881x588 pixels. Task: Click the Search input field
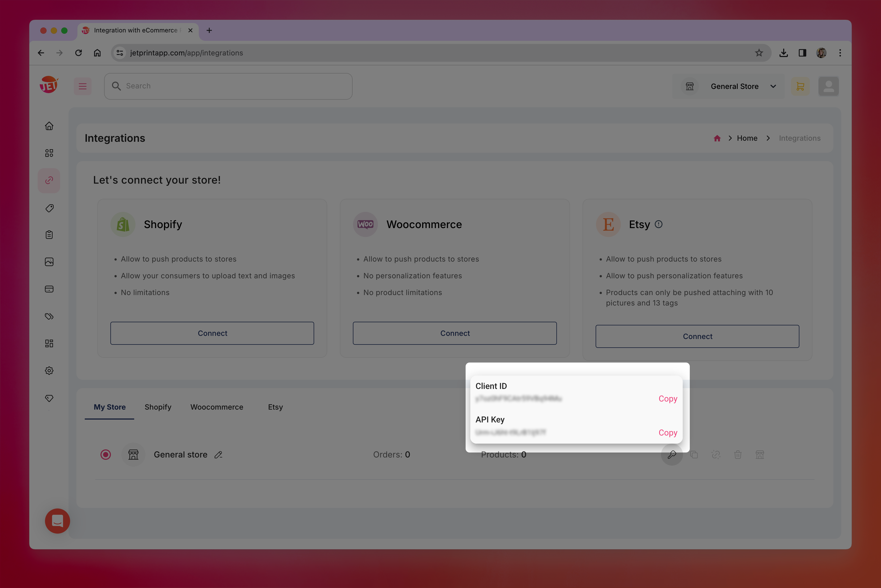228,86
